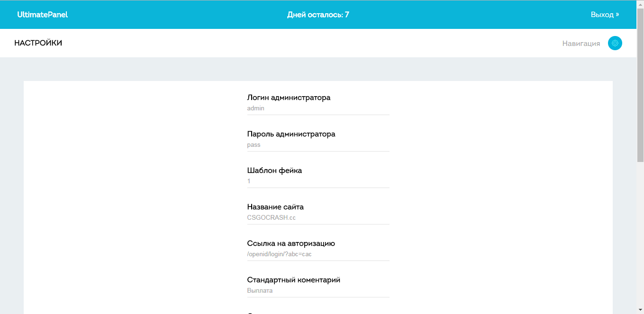Click the empty scrollbar track below the thumb
Viewport: 644px width, 314px height.
click(640, 237)
